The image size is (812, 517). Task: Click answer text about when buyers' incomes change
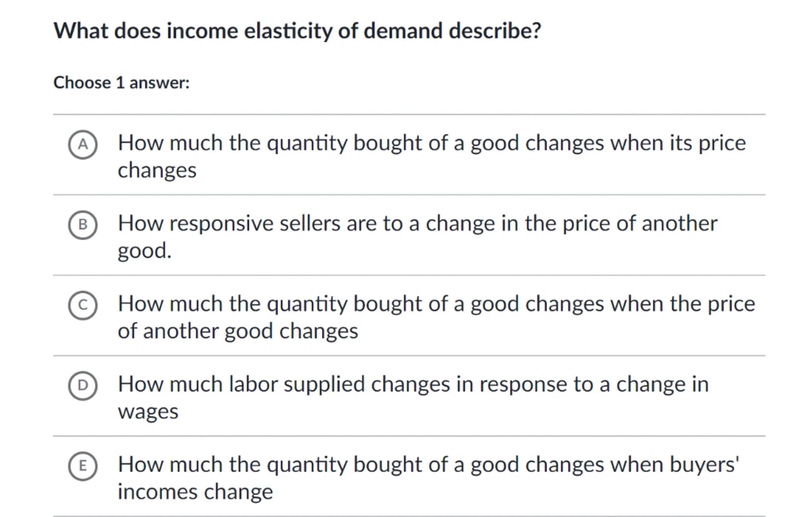(x=428, y=465)
